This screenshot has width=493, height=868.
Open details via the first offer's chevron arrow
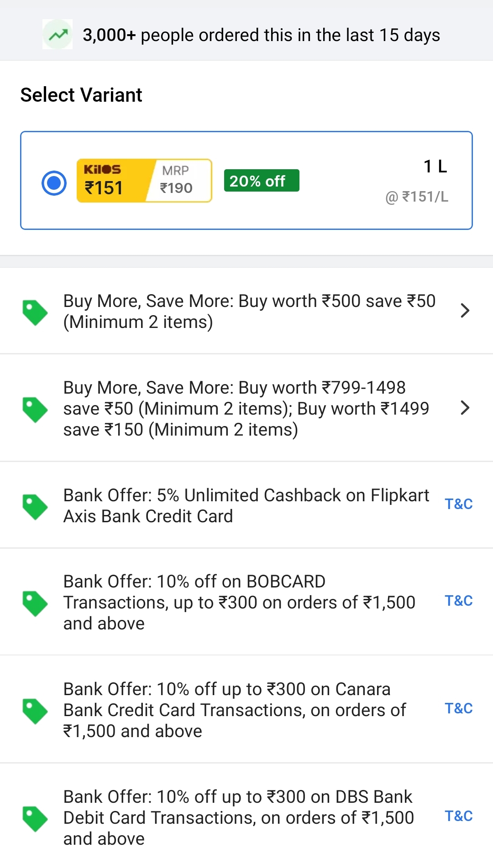pyautogui.click(x=465, y=311)
